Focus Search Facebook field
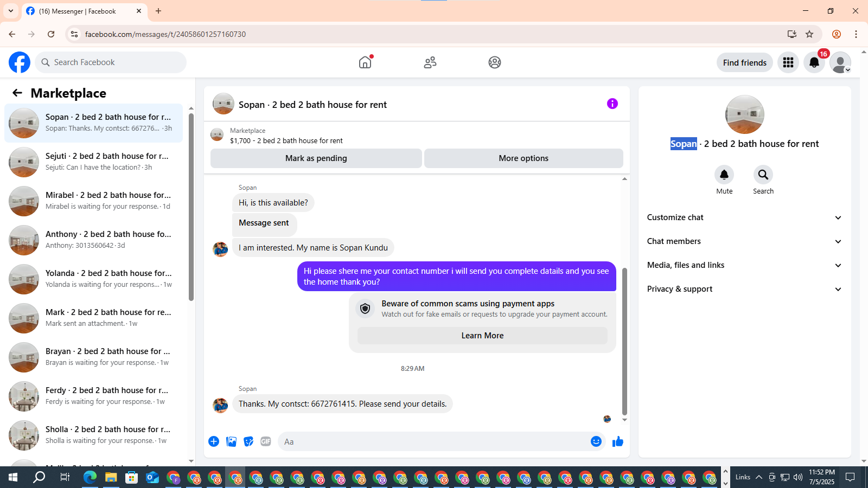This screenshot has height=488, width=868. pos(111,62)
